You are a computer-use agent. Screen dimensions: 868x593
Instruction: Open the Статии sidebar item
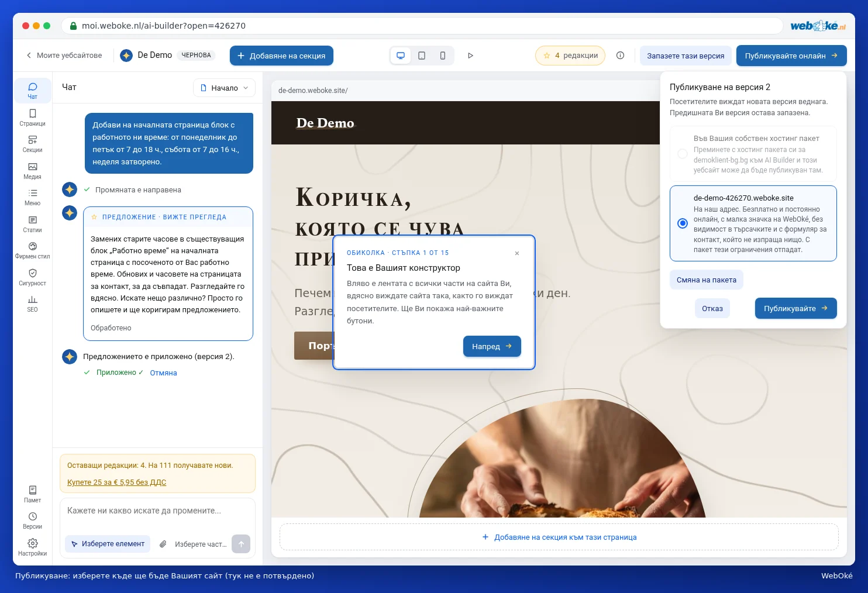tap(32, 224)
